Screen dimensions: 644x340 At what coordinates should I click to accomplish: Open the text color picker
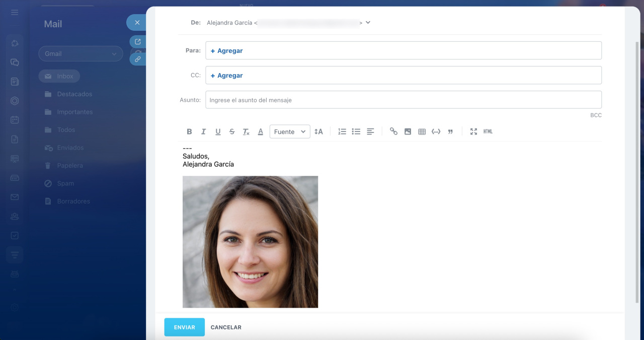click(261, 131)
